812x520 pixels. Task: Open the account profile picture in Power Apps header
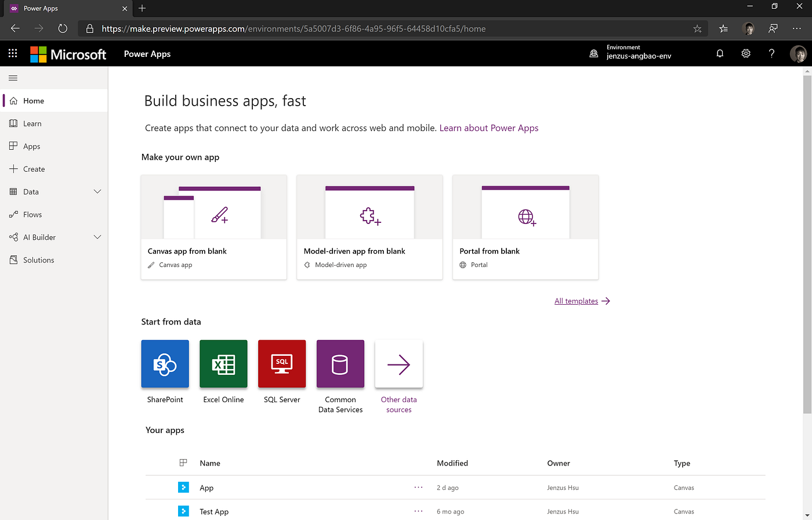[x=798, y=54]
